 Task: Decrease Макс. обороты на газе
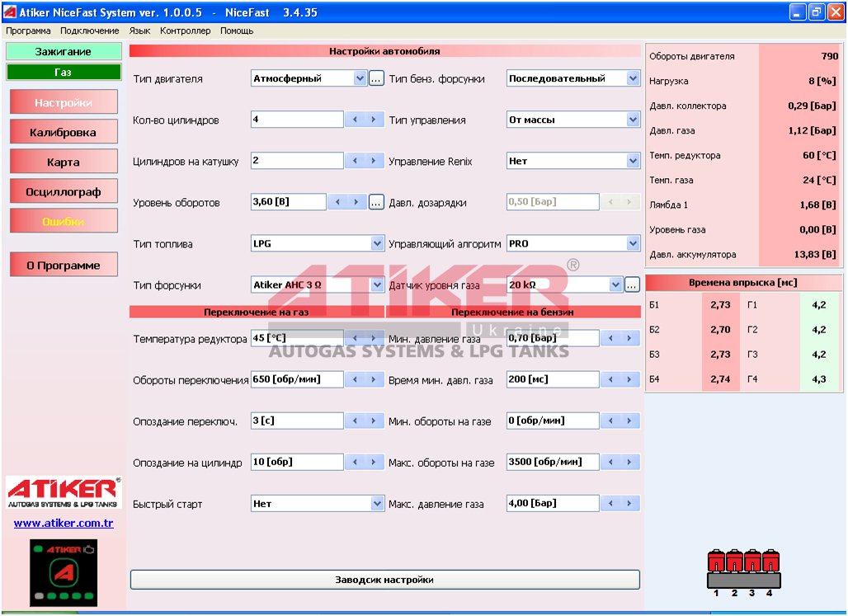coord(610,462)
